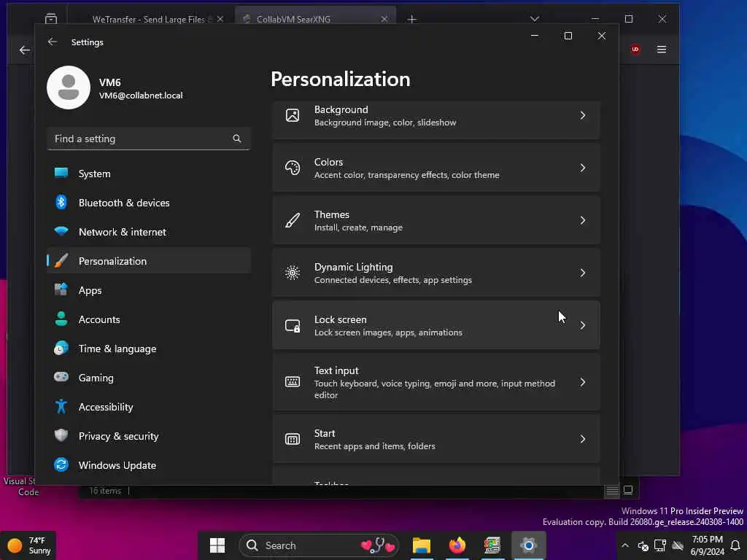Open Windows Update in sidebar
The image size is (747, 560).
pos(149,465)
